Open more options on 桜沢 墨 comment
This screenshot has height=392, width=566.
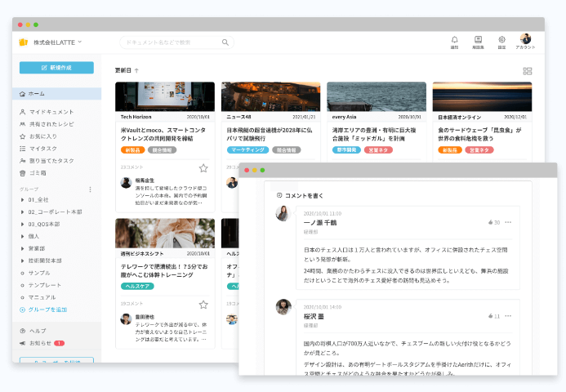pyautogui.click(x=508, y=316)
